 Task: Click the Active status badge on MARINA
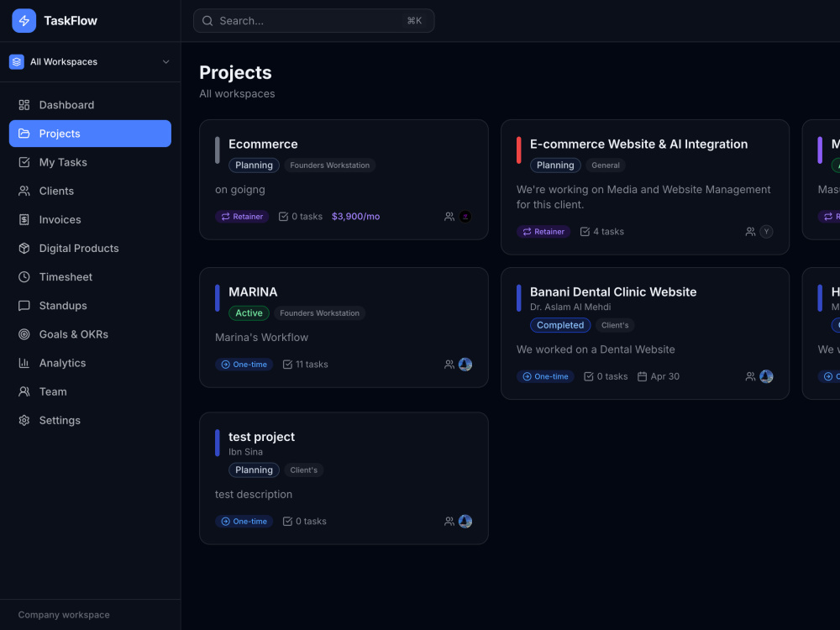pyautogui.click(x=249, y=312)
